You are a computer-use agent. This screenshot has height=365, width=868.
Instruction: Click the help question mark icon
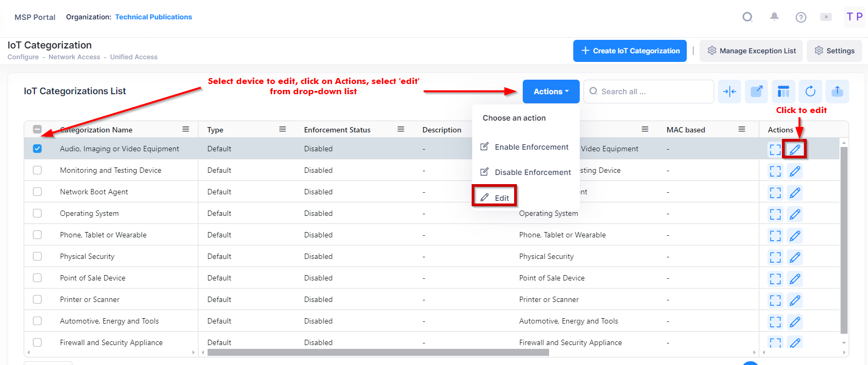[x=801, y=17]
